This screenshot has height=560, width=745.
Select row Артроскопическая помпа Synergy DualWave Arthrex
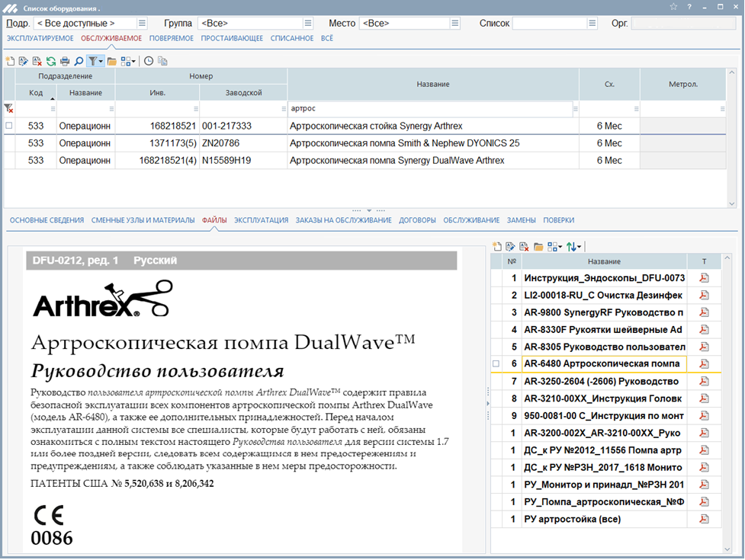coord(365,161)
